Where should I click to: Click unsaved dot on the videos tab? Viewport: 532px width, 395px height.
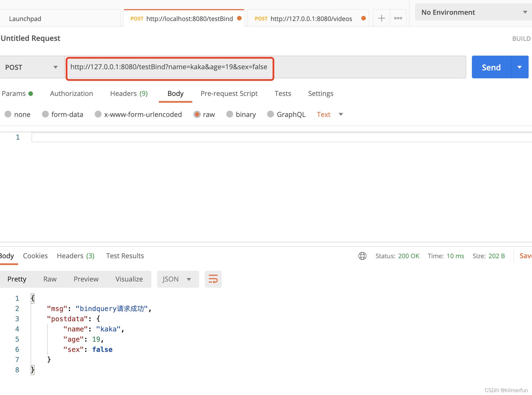click(x=364, y=18)
